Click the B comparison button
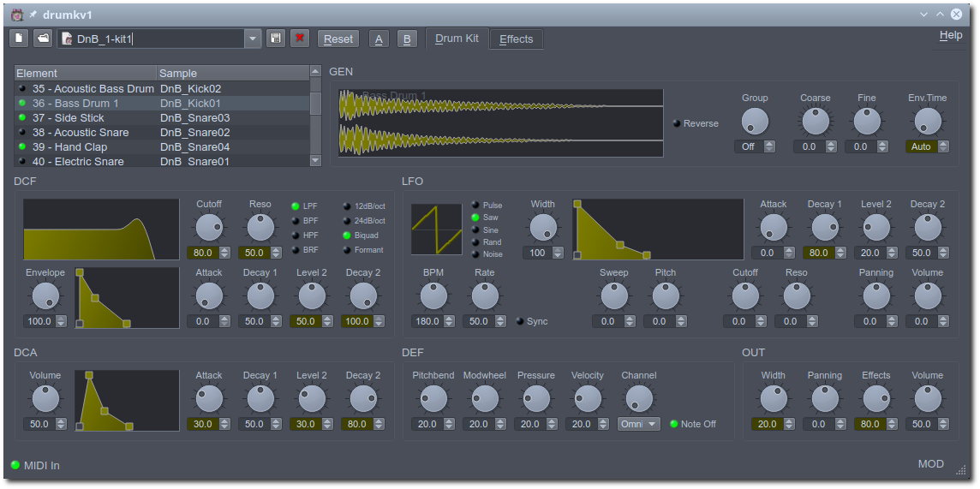This screenshot has width=980, height=489. coord(407,39)
